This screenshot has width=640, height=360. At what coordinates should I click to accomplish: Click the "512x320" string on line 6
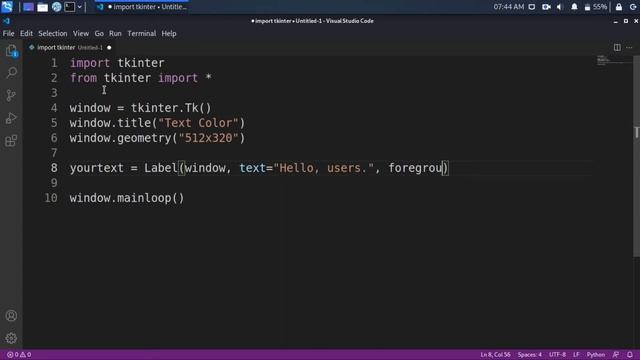208,138
